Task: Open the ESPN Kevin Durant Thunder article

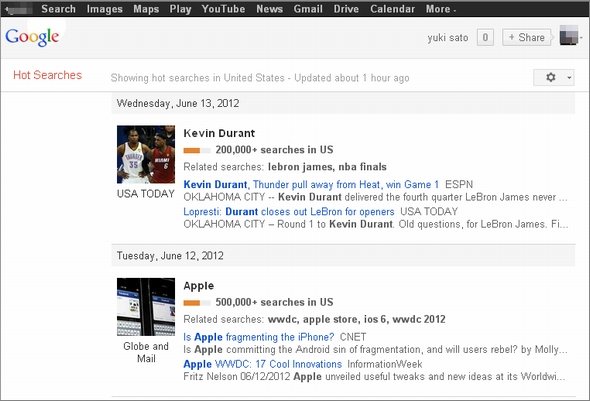Action: coord(311,185)
